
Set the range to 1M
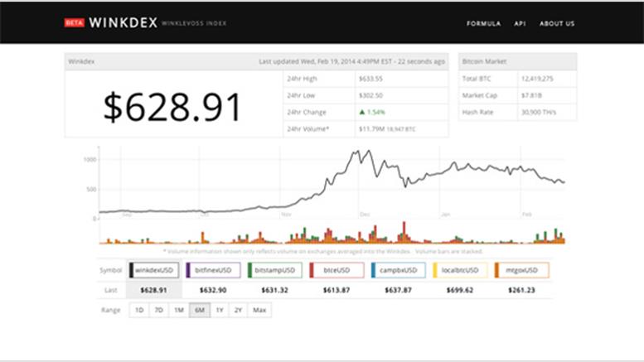click(x=179, y=310)
